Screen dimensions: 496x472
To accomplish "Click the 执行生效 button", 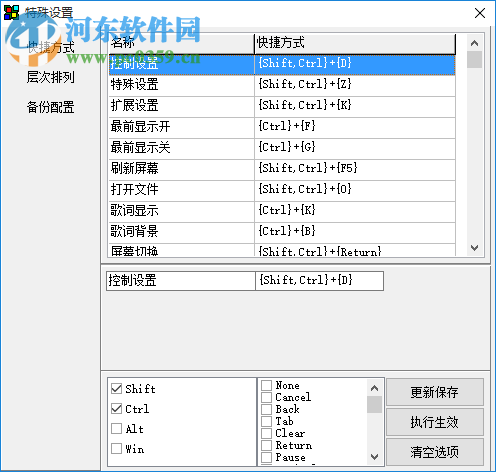I will tap(435, 422).
